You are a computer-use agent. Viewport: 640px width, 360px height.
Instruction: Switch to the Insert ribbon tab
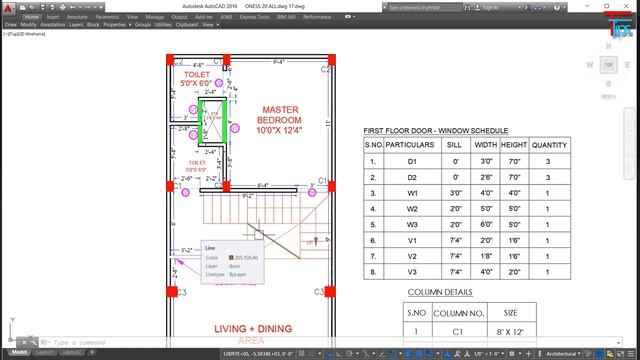click(53, 17)
